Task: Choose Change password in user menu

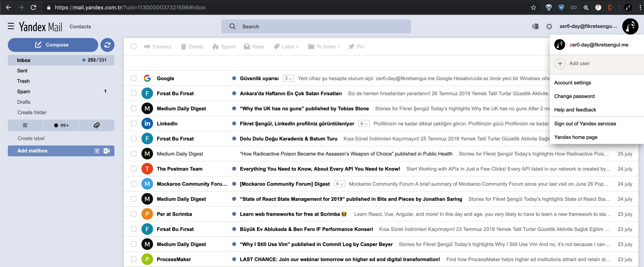Action: coord(574,96)
